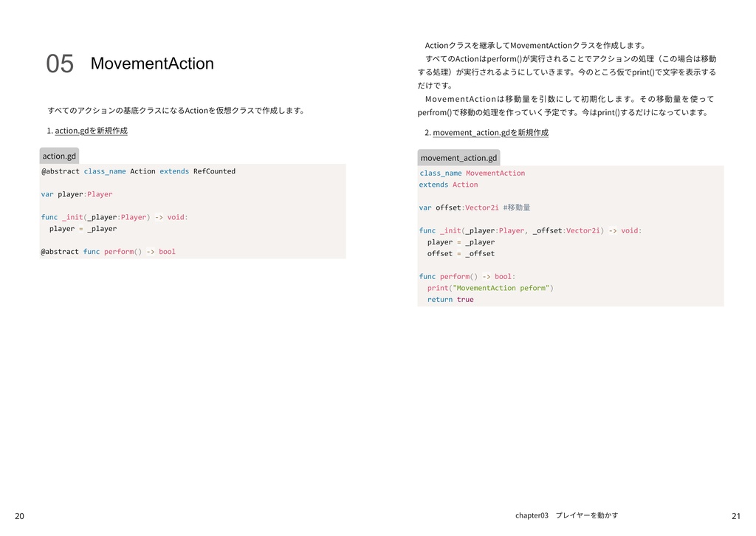Select the var player:Player line
Viewport: 756px width, 536px height.
(77, 194)
